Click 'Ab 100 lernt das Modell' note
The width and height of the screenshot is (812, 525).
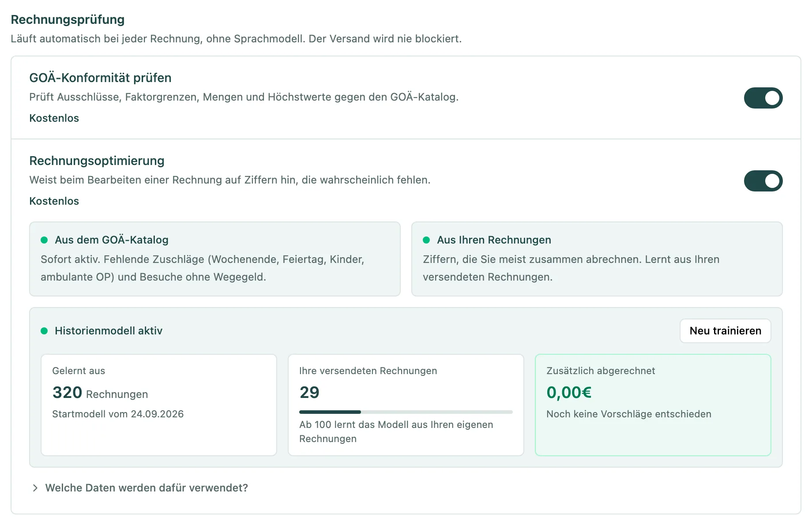click(396, 431)
